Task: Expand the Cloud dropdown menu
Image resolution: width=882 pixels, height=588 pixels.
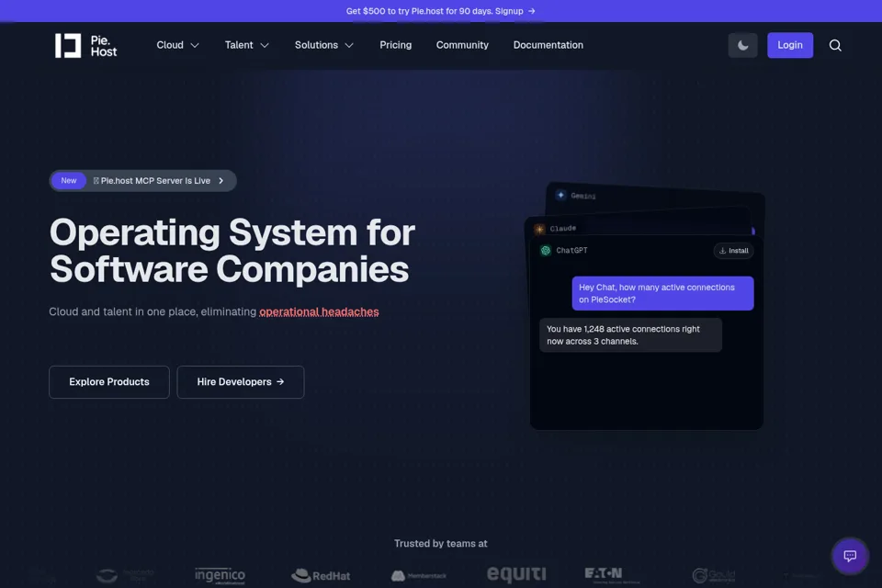Action: (x=177, y=45)
